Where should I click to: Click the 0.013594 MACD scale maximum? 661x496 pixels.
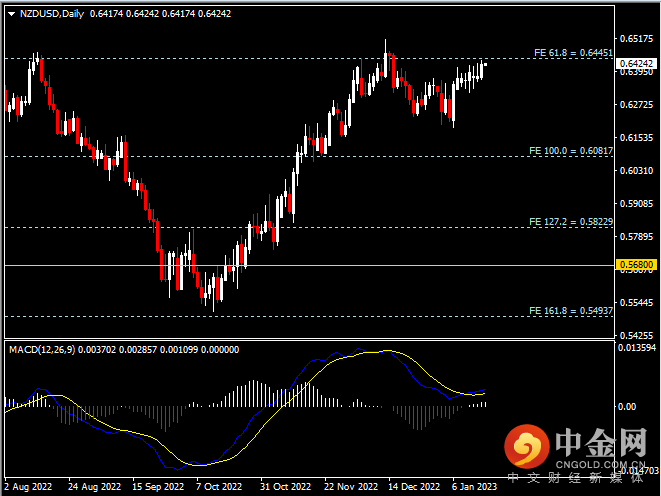(636, 348)
